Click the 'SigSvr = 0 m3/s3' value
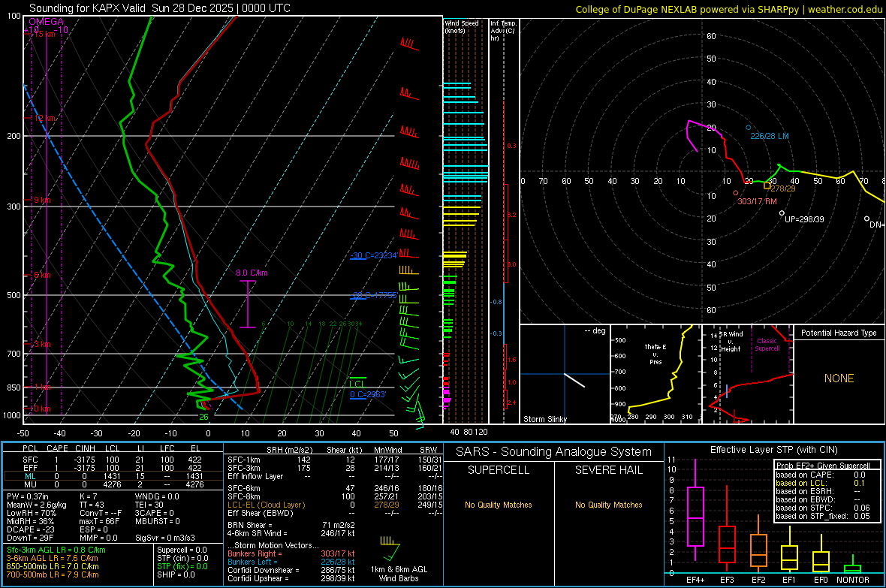 (x=165, y=538)
